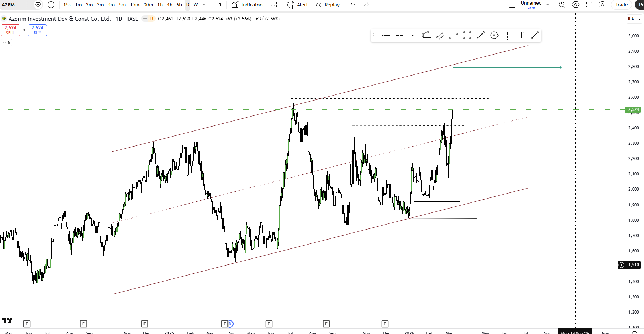Switch to the 6h timeframe

point(179,5)
